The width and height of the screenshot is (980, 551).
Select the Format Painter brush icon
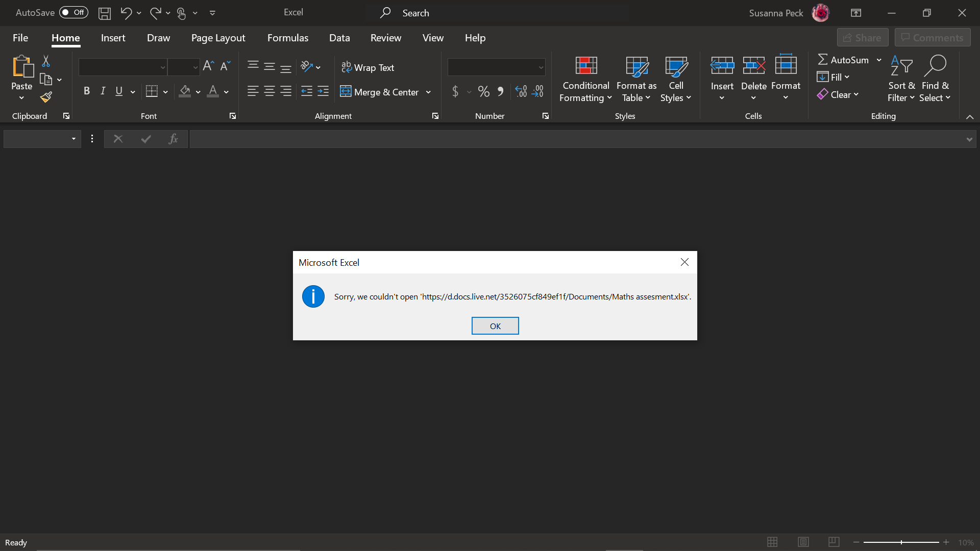tap(46, 97)
